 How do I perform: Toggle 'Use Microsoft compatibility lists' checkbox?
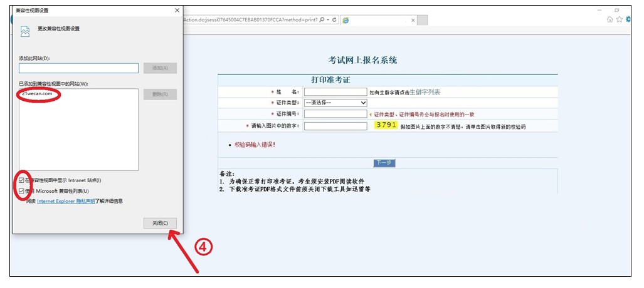point(23,191)
